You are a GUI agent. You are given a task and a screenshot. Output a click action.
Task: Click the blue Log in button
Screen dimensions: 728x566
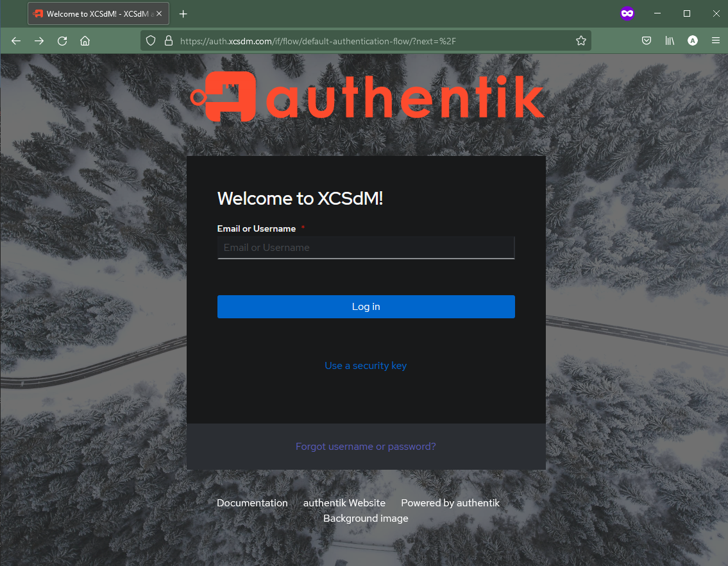coord(366,307)
